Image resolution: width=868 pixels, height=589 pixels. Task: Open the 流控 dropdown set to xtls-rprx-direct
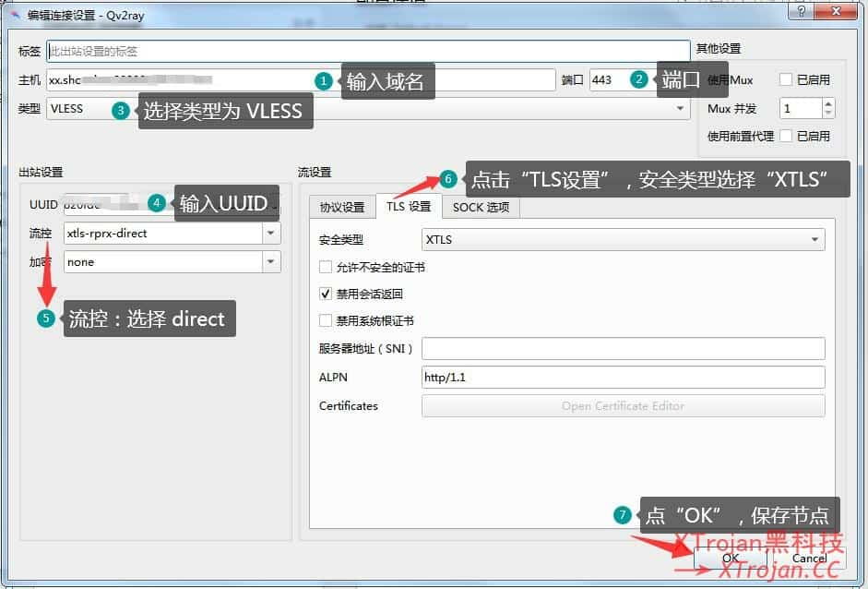270,234
